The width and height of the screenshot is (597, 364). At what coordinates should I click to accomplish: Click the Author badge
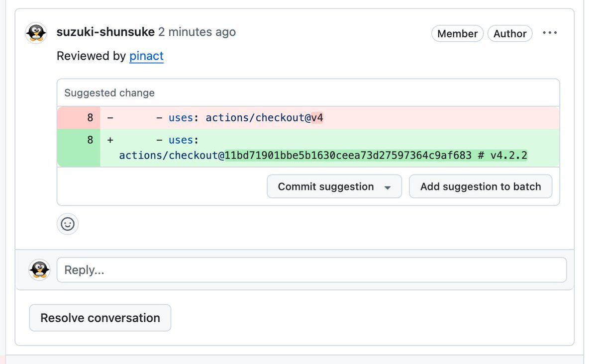coord(510,33)
